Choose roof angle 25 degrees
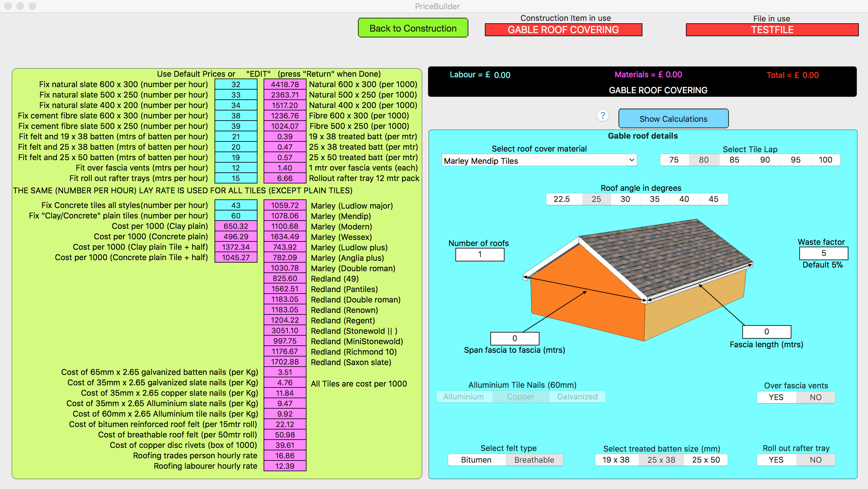 [596, 199]
